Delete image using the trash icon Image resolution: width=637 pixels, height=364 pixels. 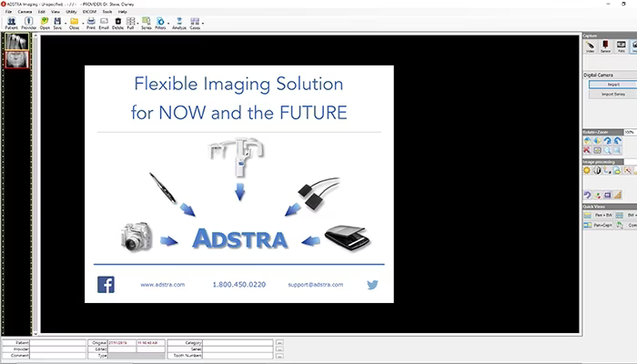tap(117, 23)
